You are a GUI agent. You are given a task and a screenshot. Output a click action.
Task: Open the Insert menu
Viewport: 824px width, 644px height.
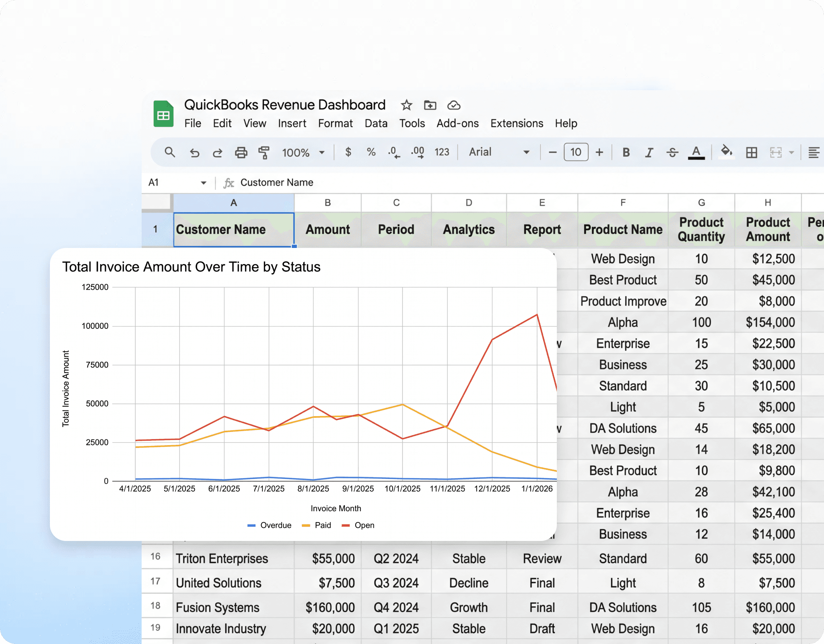tap(292, 123)
